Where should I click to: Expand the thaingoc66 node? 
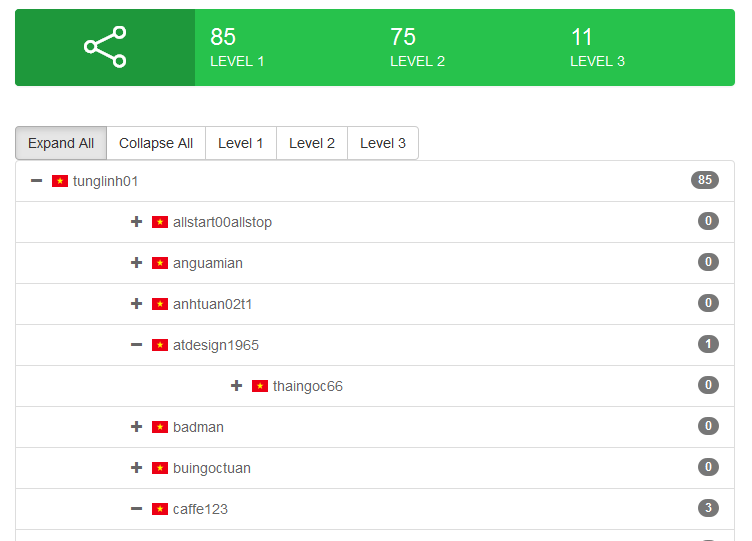(x=237, y=386)
